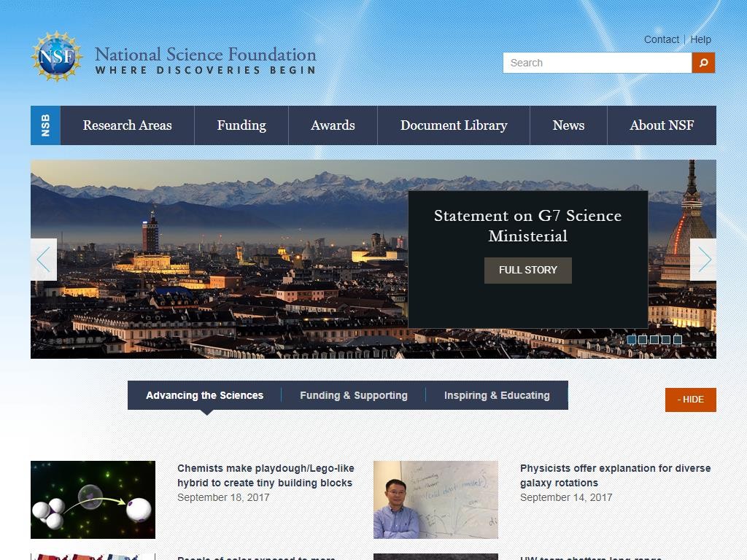Image resolution: width=747 pixels, height=560 pixels.
Task: Click the National Science Foundation title text
Action: (205, 54)
